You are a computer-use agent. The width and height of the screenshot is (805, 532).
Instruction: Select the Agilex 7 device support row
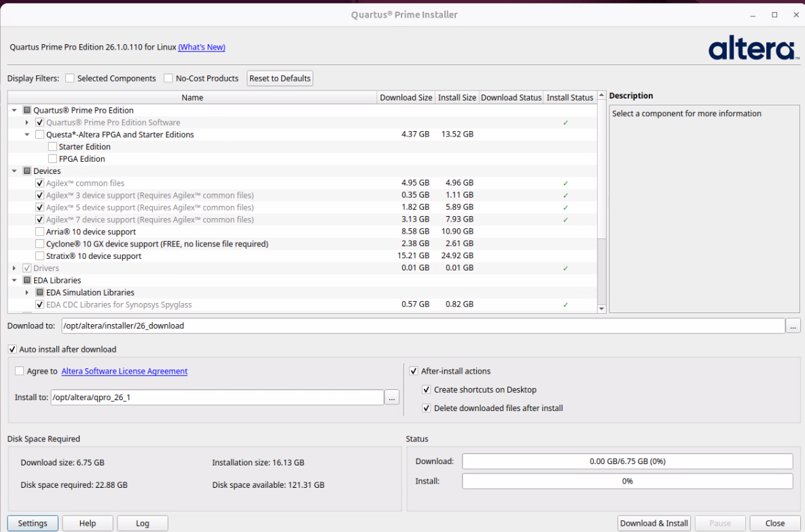[x=302, y=219]
